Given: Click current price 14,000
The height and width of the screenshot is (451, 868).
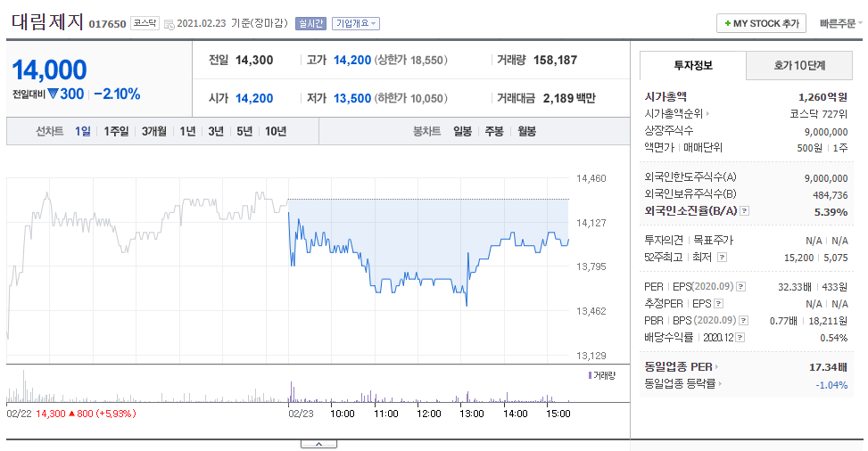Looking at the screenshot, I should point(49,70).
